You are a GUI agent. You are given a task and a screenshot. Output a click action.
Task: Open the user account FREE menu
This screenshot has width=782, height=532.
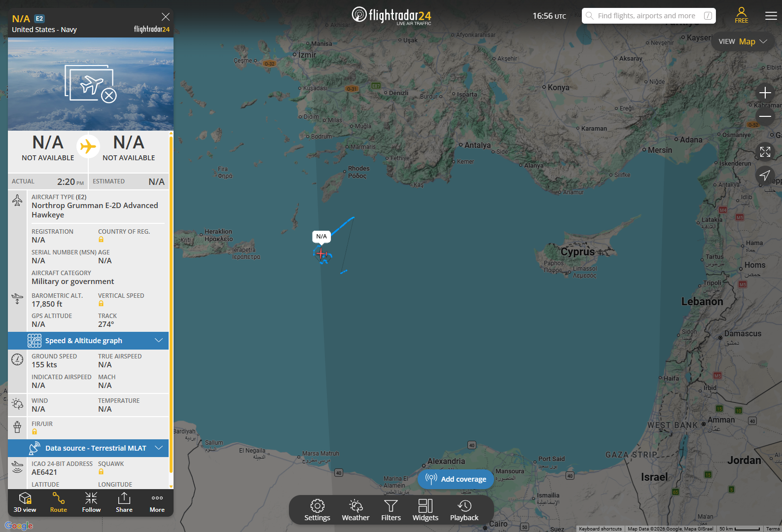click(741, 15)
